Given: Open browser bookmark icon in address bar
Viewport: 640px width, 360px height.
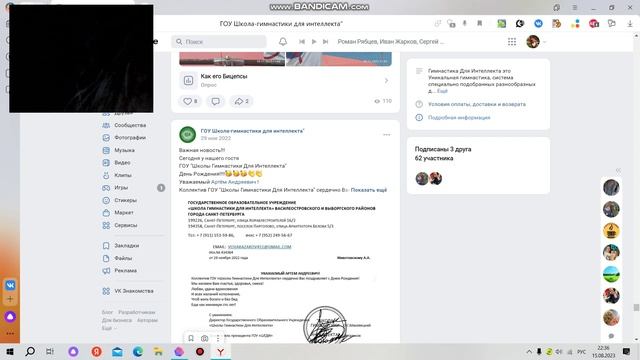Looking at the screenshot, I should coord(480,24).
